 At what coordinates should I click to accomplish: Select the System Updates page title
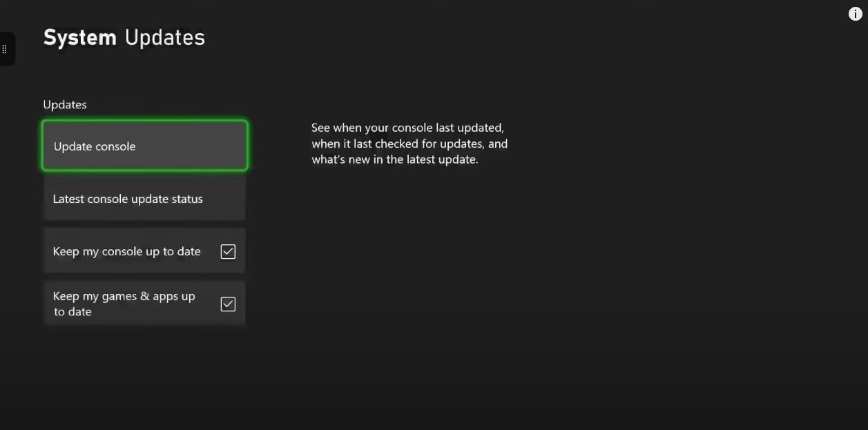pos(124,37)
